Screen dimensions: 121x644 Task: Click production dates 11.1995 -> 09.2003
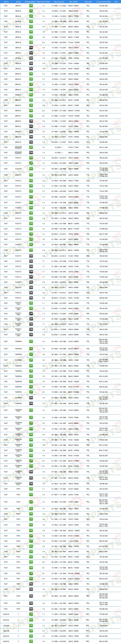click(59, 614)
